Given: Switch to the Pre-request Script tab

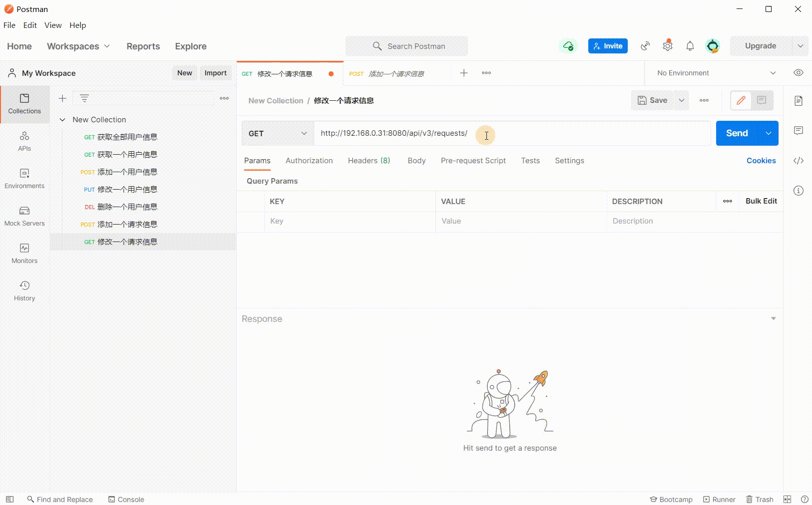Looking at the screenshot, I should tap(473, 161).
